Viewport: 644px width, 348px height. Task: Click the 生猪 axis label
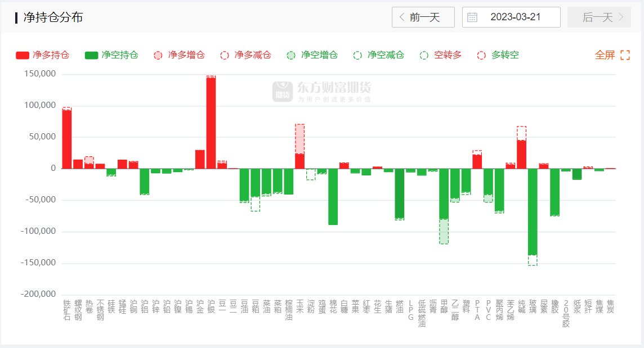point(388,306)
